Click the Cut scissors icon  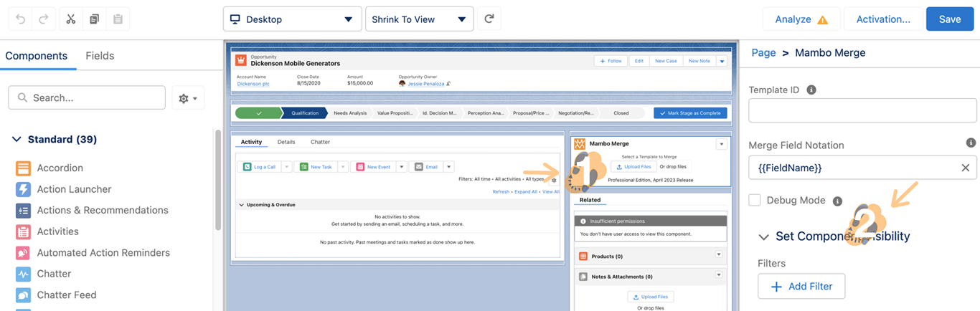pos(70,19)
